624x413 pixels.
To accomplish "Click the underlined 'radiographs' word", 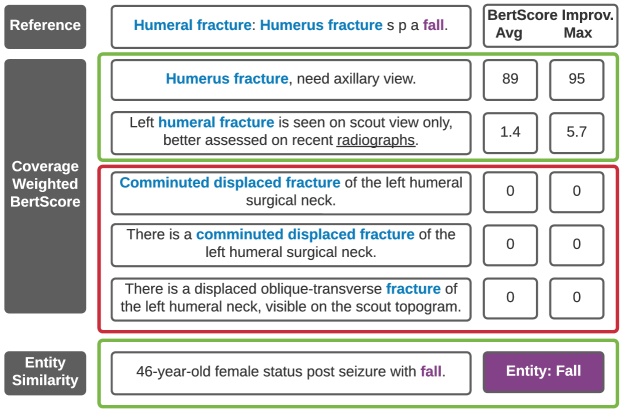I will [376, 140].
